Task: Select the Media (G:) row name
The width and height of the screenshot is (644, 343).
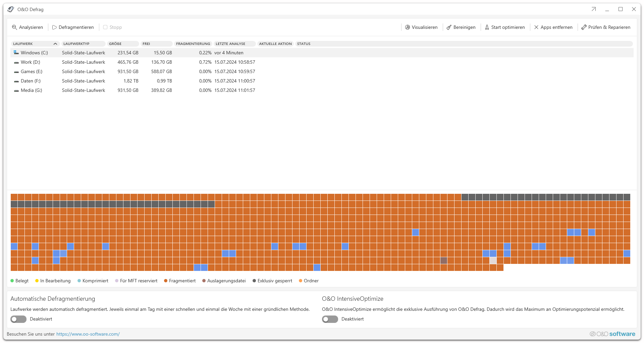Action: pos(32,90)
